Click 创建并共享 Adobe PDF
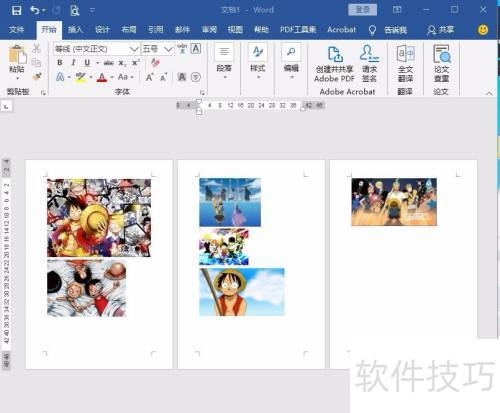Viewport: 500px width, 413px height. click(334, 64)
